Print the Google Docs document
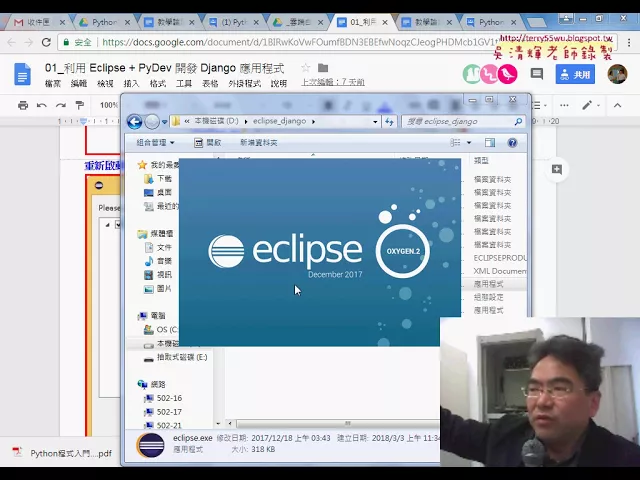640x480 pixels. pos(23,105)
